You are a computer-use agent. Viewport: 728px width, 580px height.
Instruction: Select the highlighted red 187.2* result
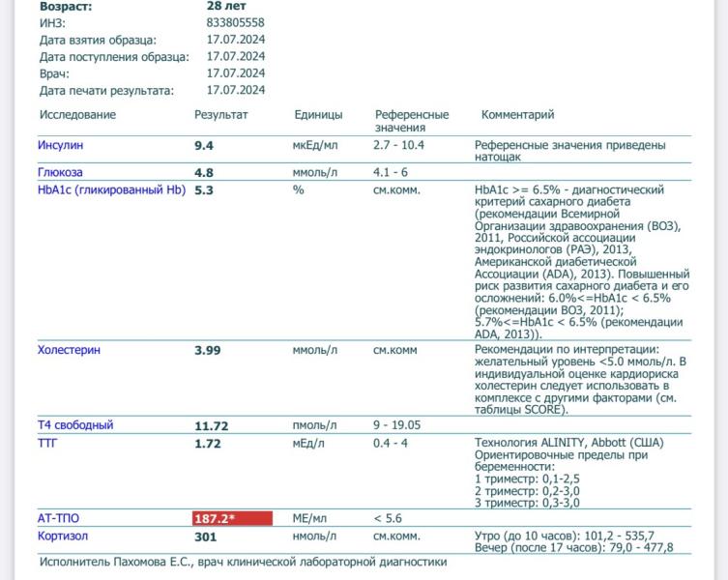233,518
